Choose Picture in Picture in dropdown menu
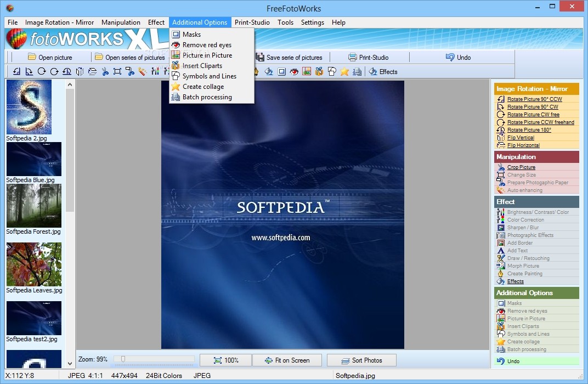 (x=212, y=55)
